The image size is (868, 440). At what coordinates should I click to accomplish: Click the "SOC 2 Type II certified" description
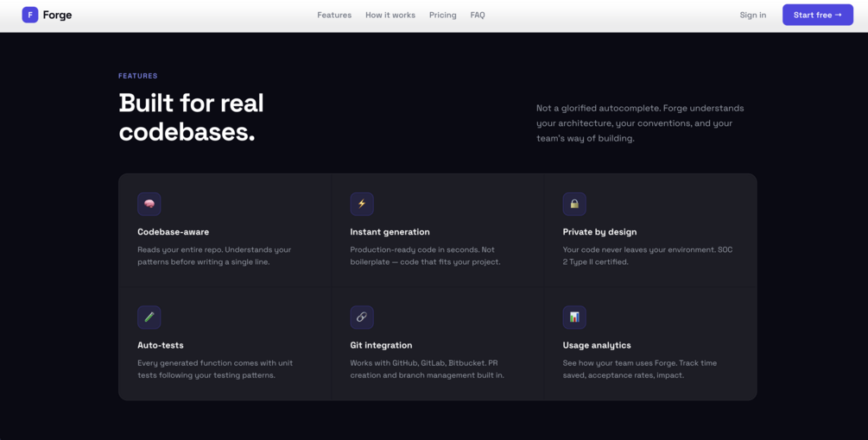[648, 256]
